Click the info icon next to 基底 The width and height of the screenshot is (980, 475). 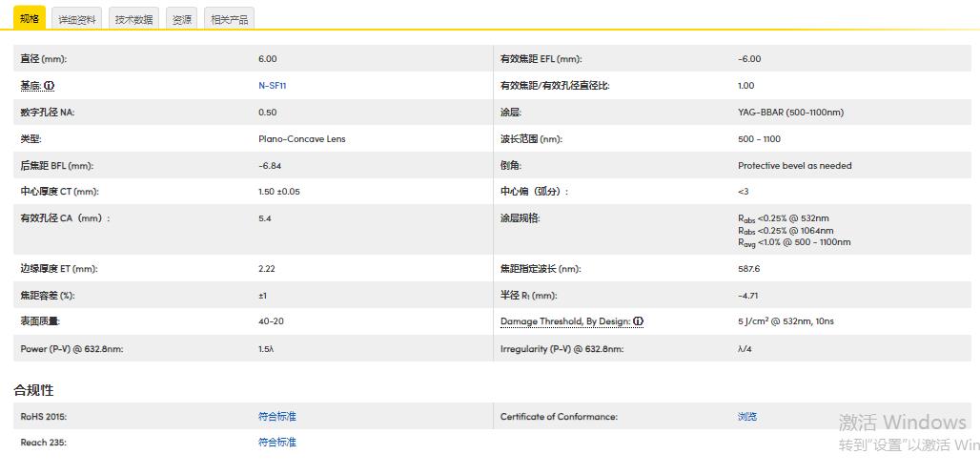click(x=50, y=86)
